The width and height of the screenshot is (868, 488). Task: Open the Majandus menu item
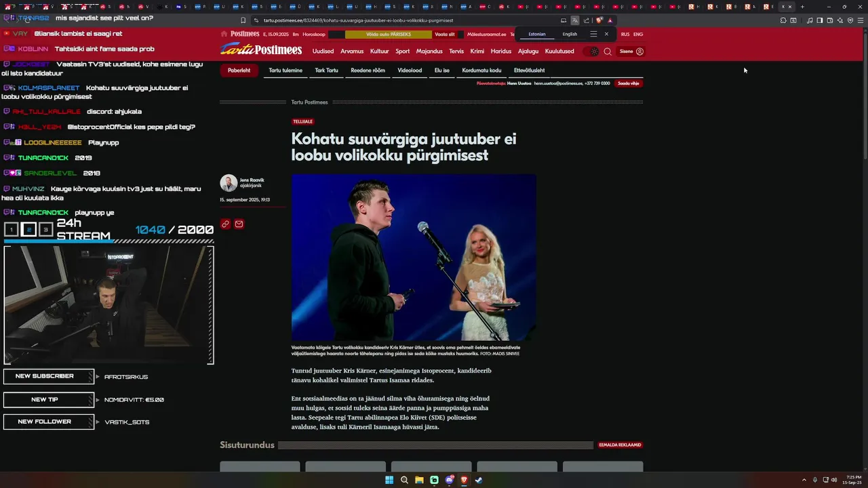click(x=429, y=52)
